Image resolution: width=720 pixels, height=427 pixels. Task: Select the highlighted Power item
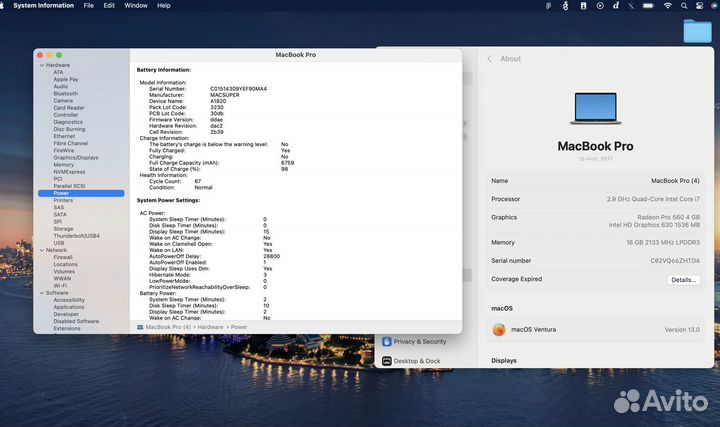point(81,193)
